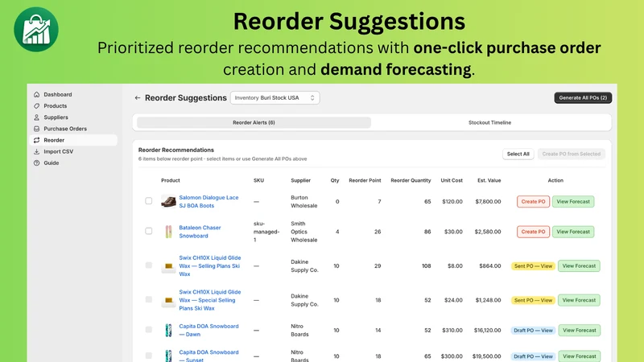View Forecast for Swix Selling Plans row

(x=579, y=266)
